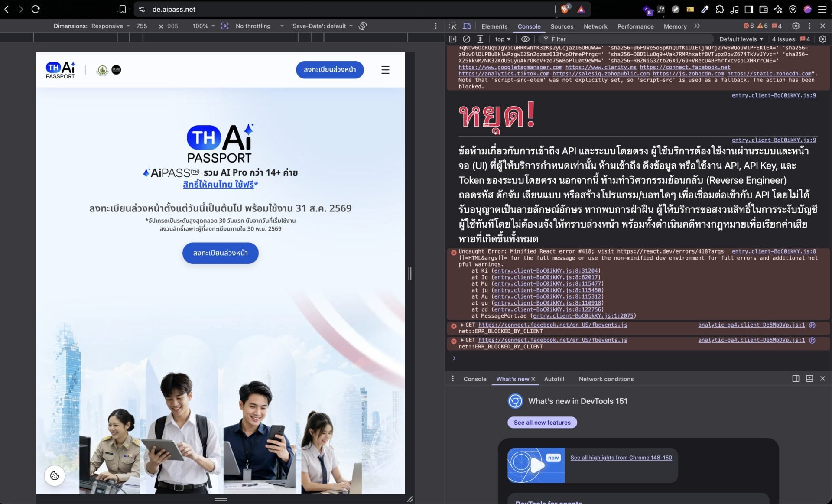
Task: Capture screenshot icon in the device toolbar
Action: tap(225, 26)
